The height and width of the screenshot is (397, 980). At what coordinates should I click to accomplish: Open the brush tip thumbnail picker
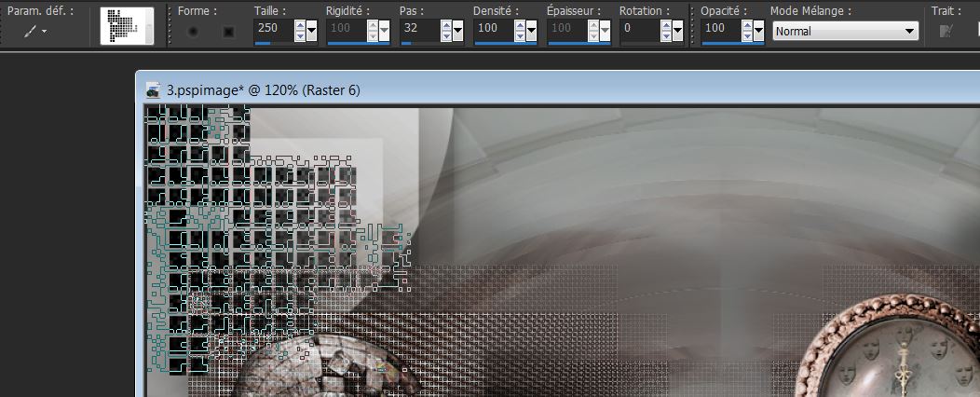pos(127,26)
